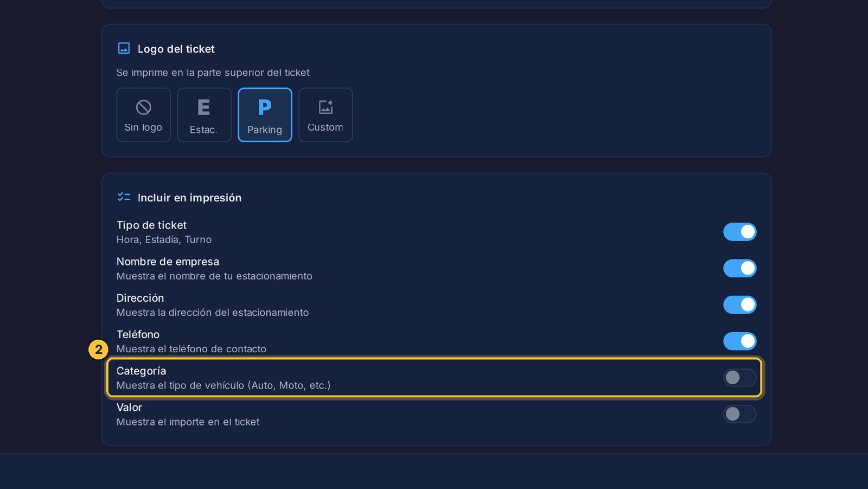Pick the Custom logo upload option

click(325, 115)
